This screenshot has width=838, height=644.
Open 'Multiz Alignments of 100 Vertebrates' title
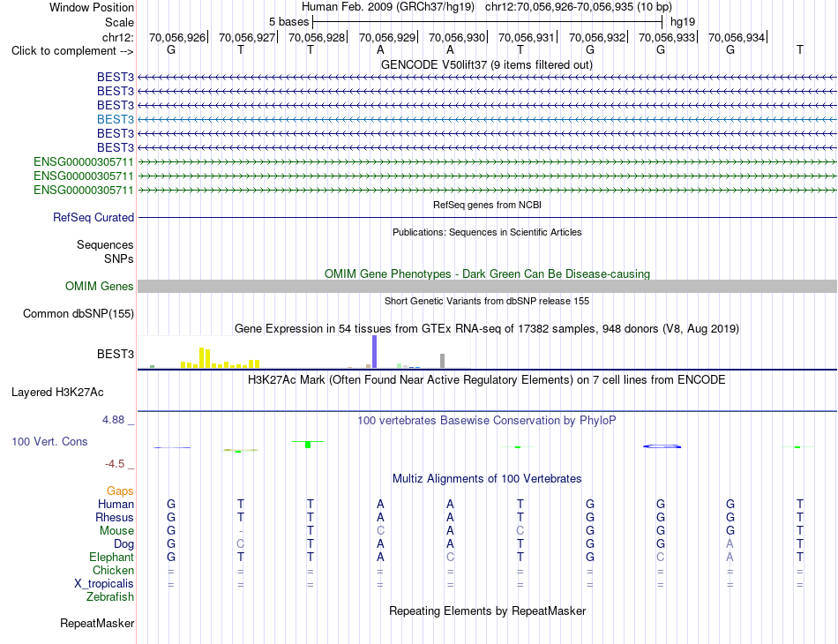click(487, 478)
